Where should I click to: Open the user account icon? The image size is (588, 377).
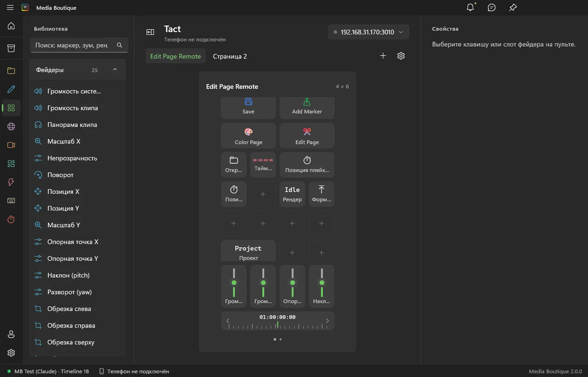coord(11,334)
